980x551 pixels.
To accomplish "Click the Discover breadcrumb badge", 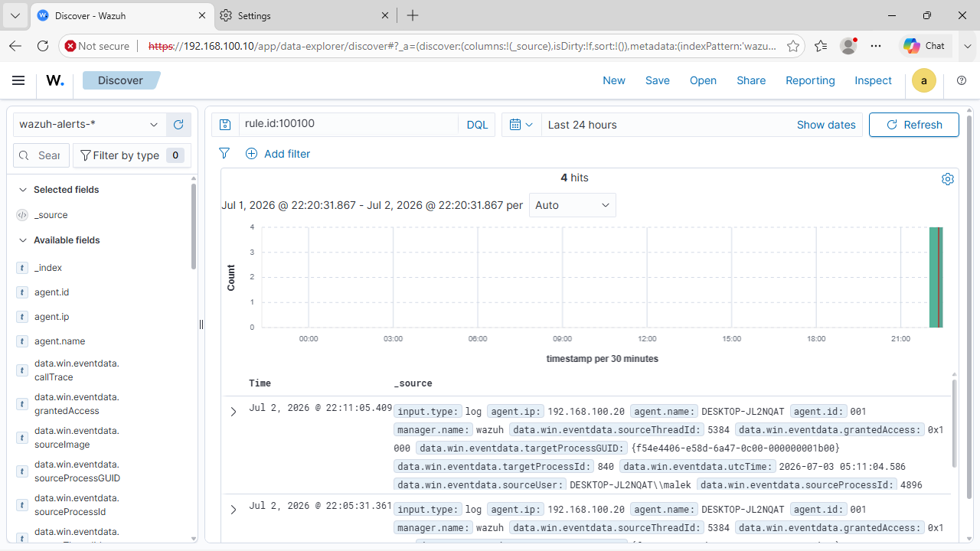I will [x=120, y=80].
